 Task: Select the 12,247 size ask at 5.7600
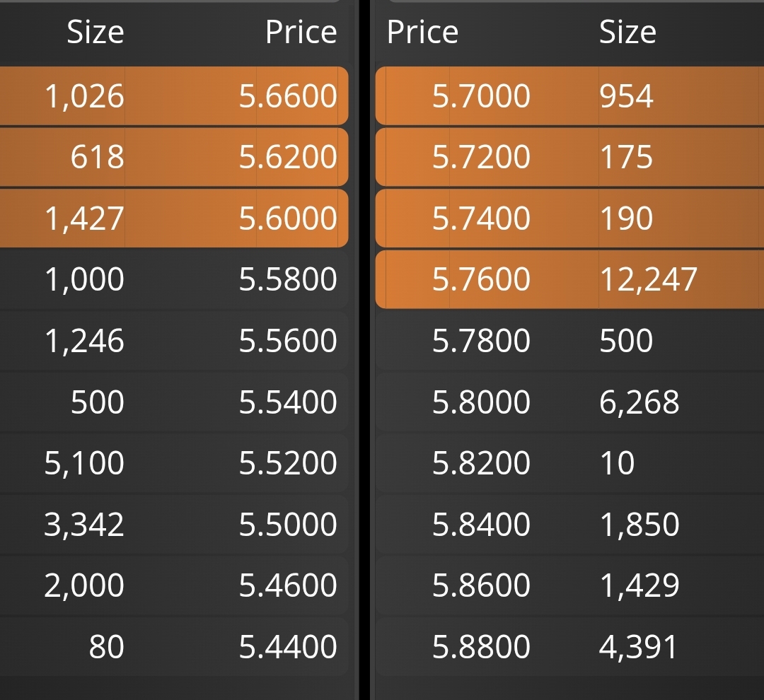pyautogui.click(x=569, y=279)
